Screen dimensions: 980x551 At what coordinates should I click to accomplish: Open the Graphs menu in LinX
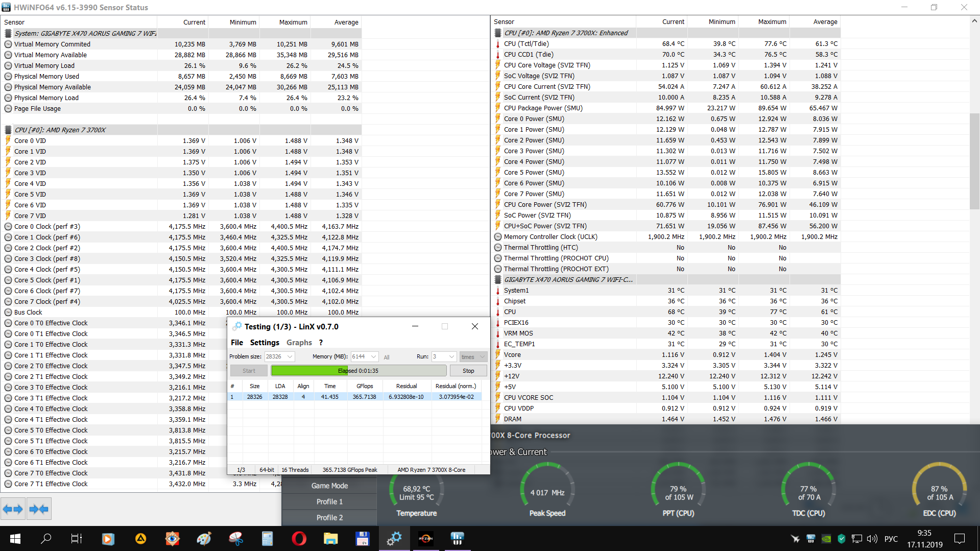pos(299,343)
